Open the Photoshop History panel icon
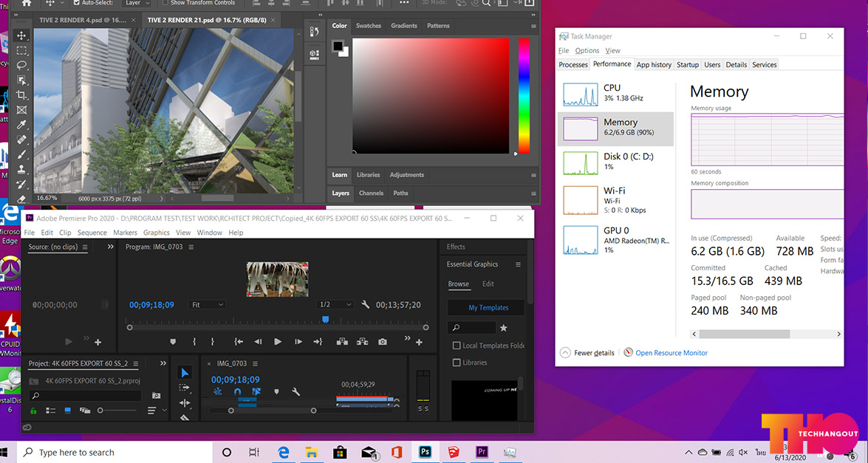Image resolution: width=868 pixels, height=463 pixels. [315, 32]
